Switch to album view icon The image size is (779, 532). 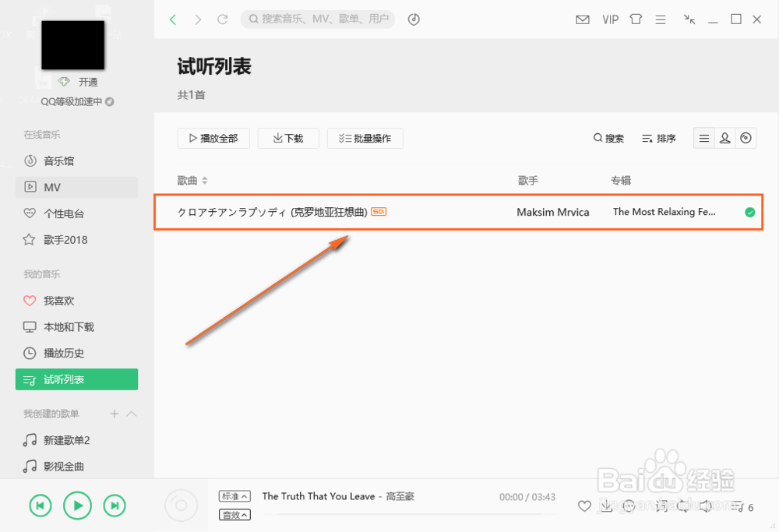(x=746, y=138)
